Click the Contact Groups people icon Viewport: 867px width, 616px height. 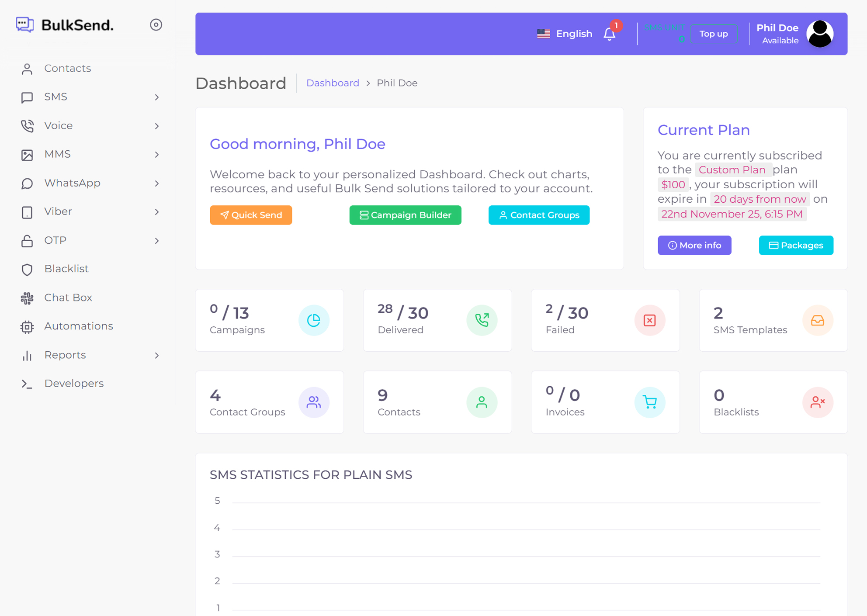(x=314, y=402)
